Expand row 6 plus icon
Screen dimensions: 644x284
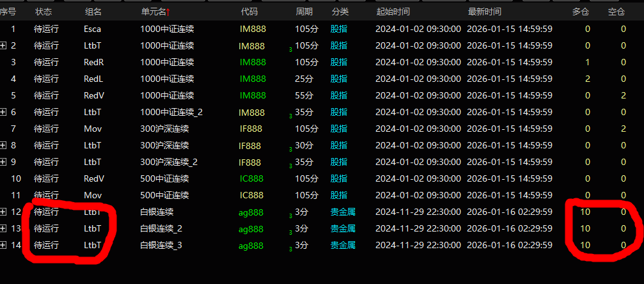point(3,112)
